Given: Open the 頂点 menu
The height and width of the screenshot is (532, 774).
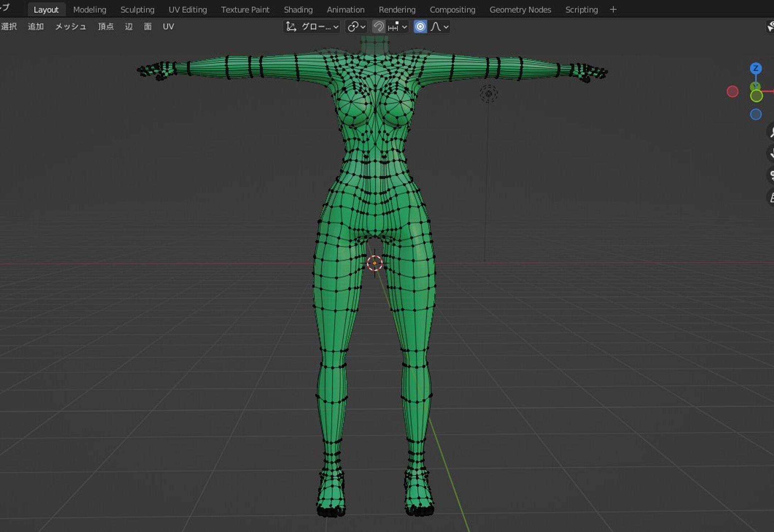Looking at the screenshot, I should coord(106,27).
